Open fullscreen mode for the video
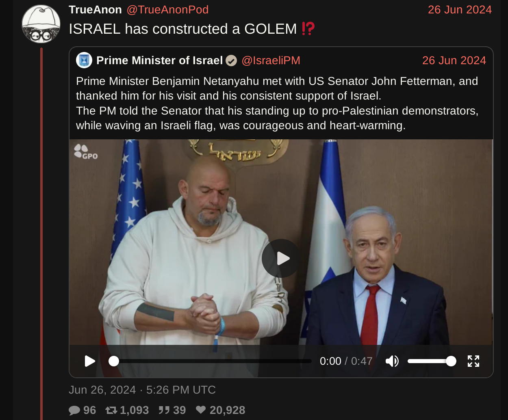This screenshot has width=508, height=420. tap(473, 361)
